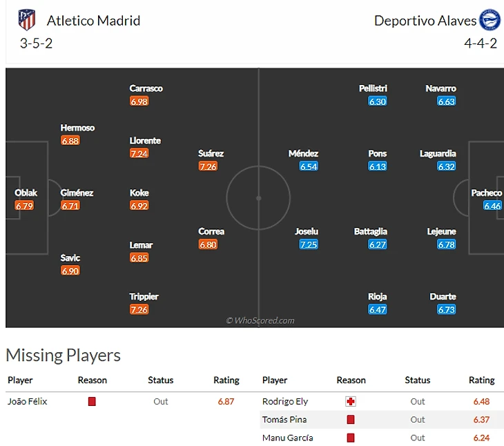This screenshot has height=446, width=504.
Task: Click the Atletico Madrid club crest
Action: (x=27, y=20)
